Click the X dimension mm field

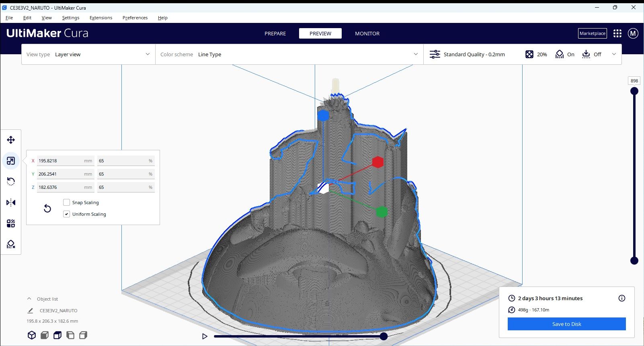(x=66, y=161)
